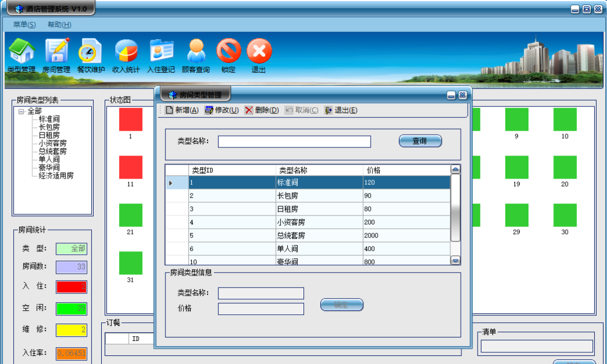Click green room tile 10

(x=565, y=120)
